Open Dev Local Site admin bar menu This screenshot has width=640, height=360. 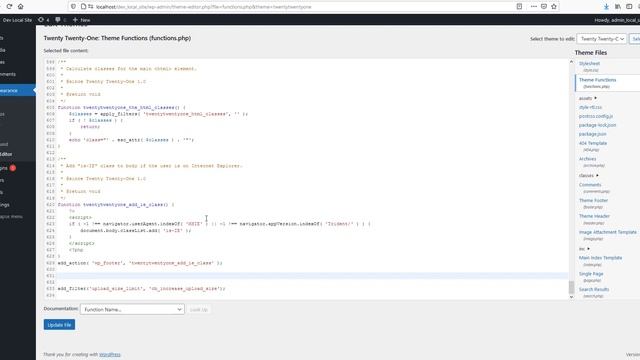click(16, 20)
